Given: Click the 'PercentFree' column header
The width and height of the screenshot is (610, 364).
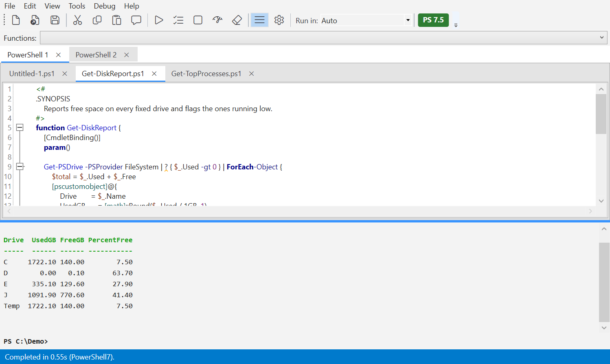Looking at the screenshot, I should pyautogui.click(x=110, y=240).
